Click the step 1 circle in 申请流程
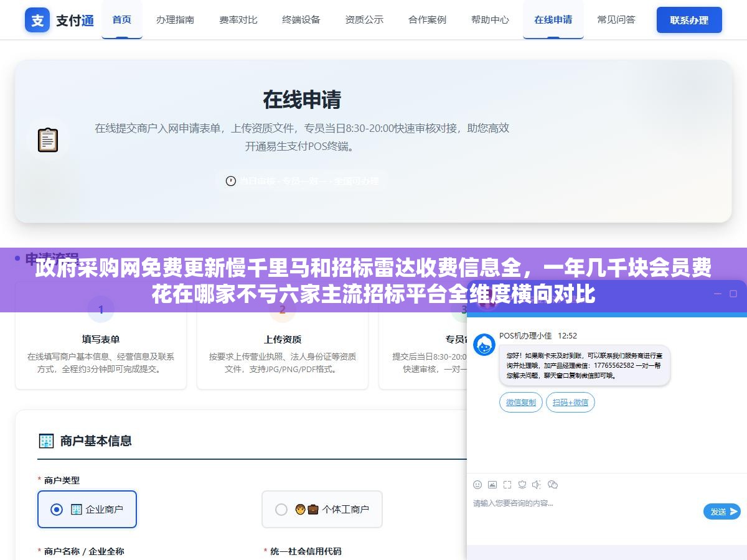 [x=101, y=309]
